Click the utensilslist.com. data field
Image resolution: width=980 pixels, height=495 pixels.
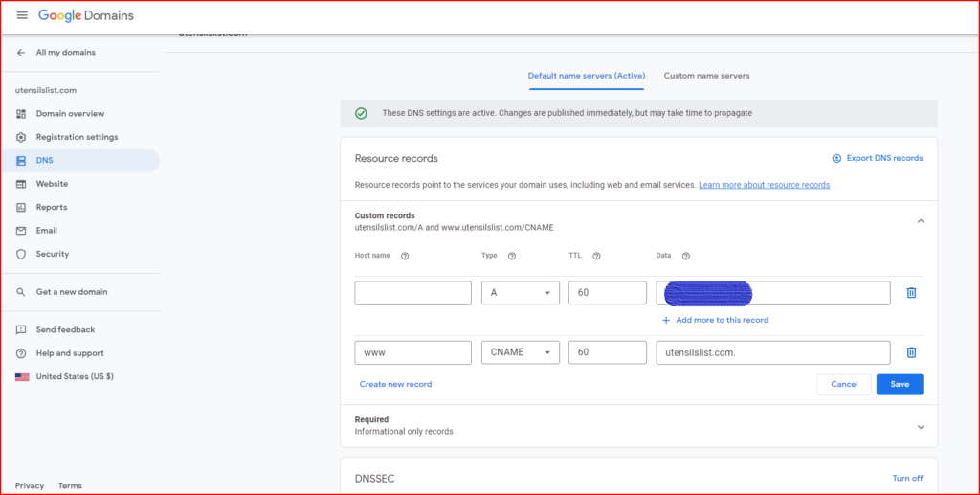[x=773, y=352]
